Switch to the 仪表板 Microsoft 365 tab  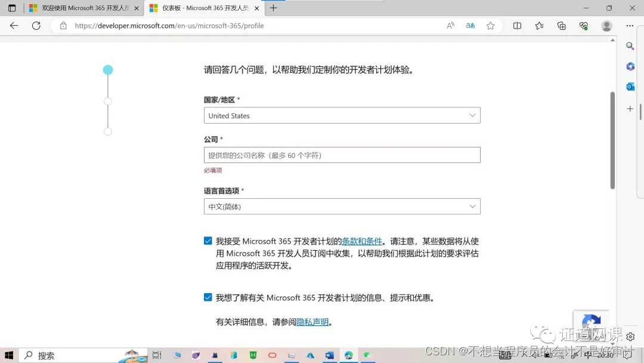point(204,8)
